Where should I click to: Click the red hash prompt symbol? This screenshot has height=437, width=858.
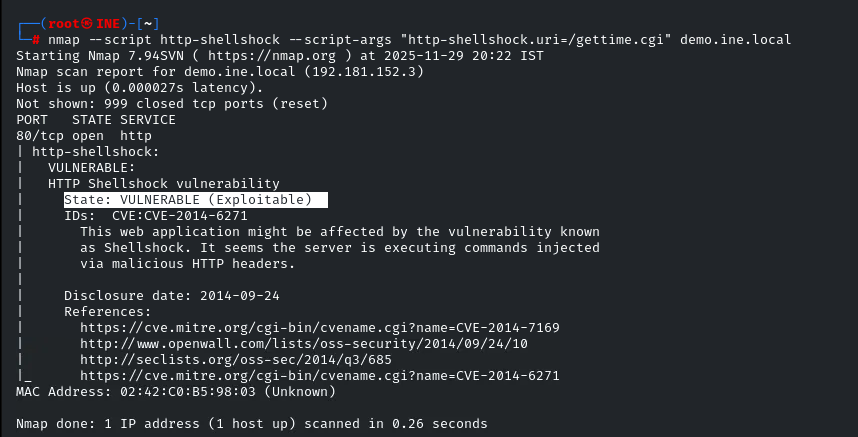[36, 39]
